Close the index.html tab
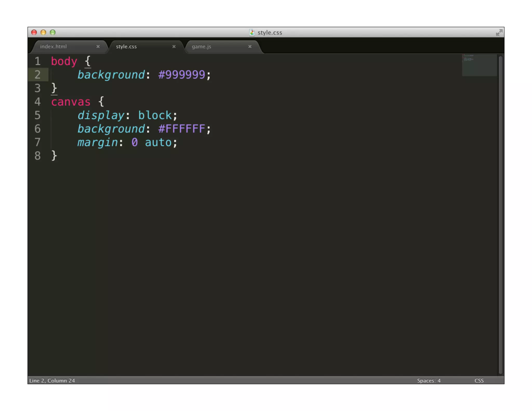This screenshot has height=411, width=532. click(98, 47)
